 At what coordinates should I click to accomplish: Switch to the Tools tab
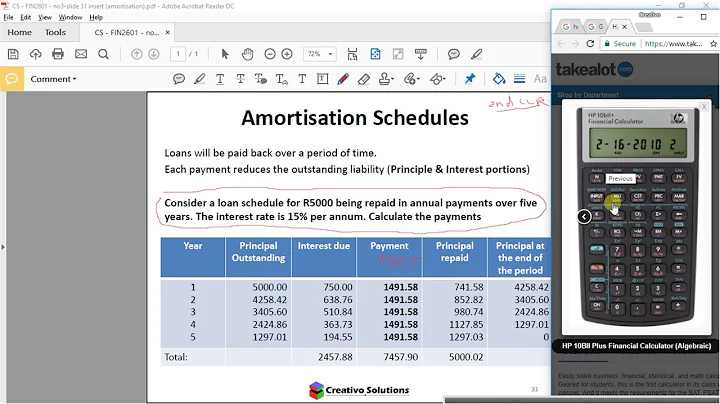55,32
